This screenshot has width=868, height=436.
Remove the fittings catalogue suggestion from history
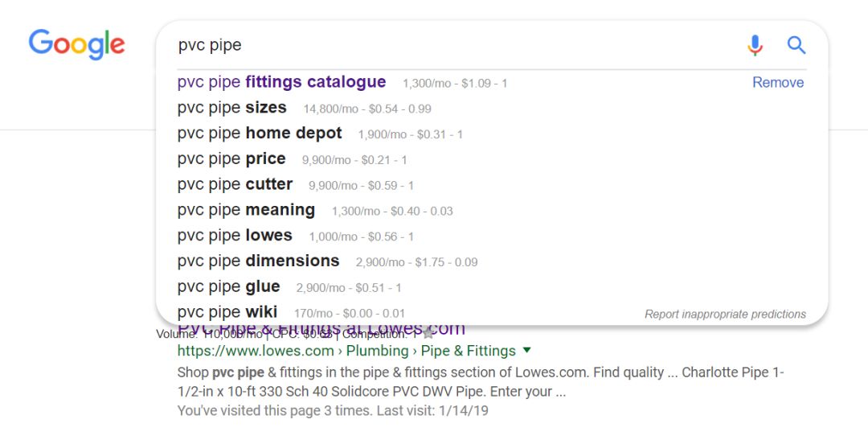pos(778,82)
